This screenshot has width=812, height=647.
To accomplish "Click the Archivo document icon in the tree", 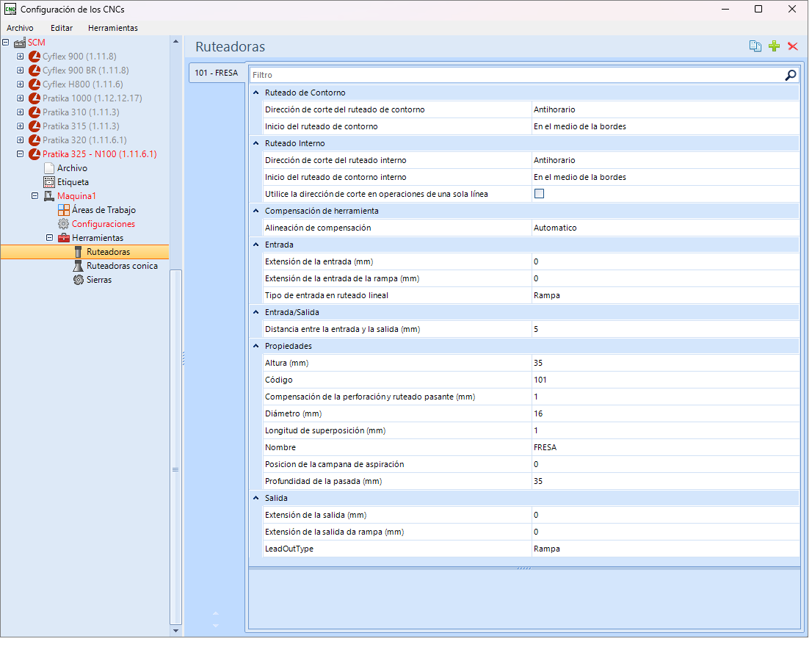I will point(49,168).
